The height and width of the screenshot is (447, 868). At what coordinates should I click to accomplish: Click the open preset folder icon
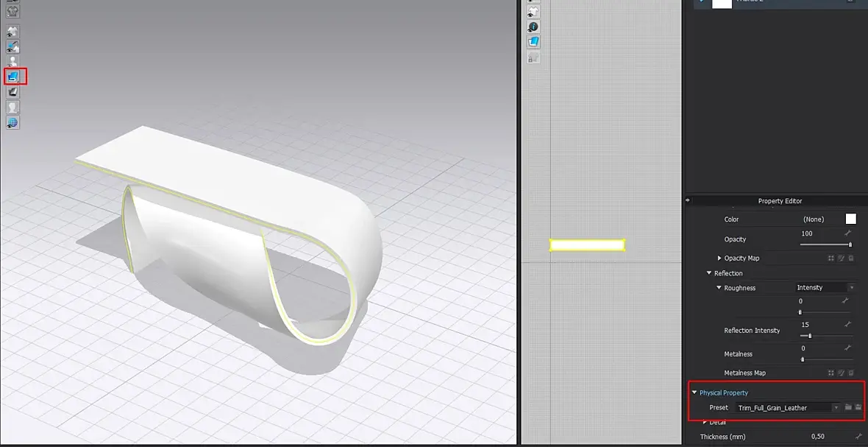[x=848, y=408]
